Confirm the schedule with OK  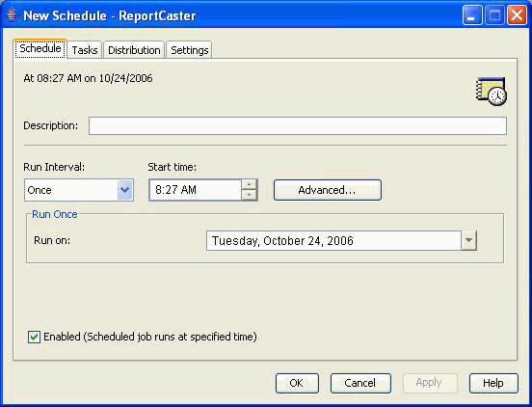pos(297,383)
